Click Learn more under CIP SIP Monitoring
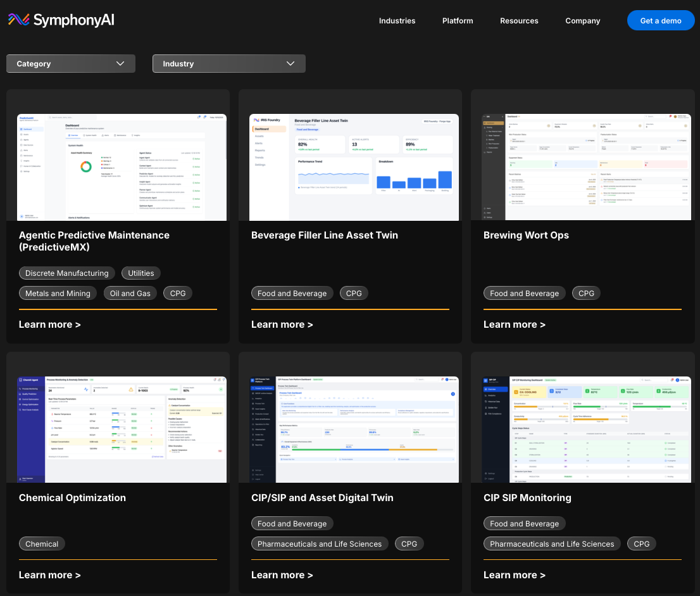Viewport: 700px width, 596px height. pos(515,575)
